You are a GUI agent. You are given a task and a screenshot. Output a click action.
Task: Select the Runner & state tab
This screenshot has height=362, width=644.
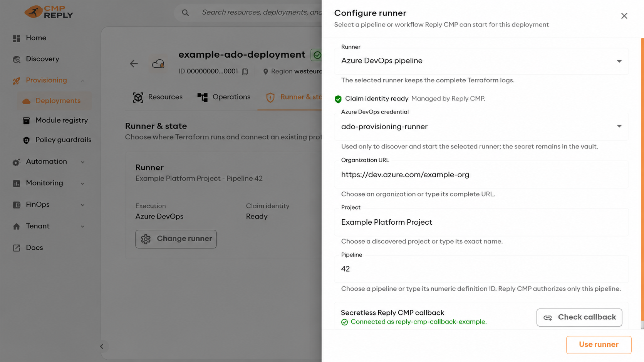tap(290, 97)
